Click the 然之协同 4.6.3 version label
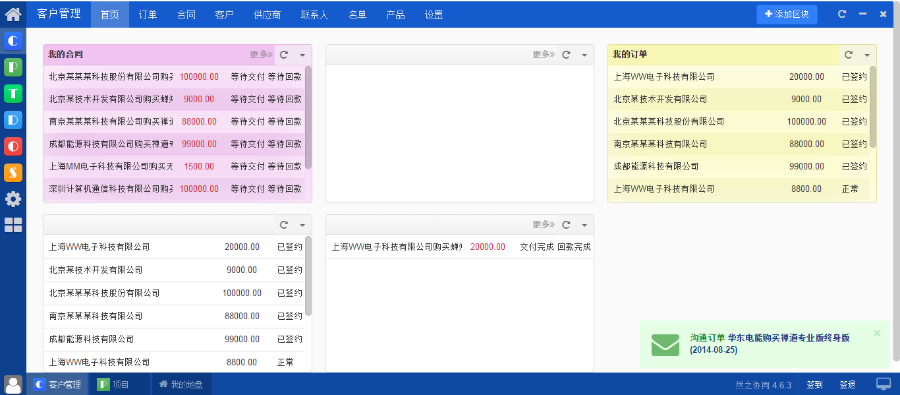This screenshot has height=395, width=900. 763,385
